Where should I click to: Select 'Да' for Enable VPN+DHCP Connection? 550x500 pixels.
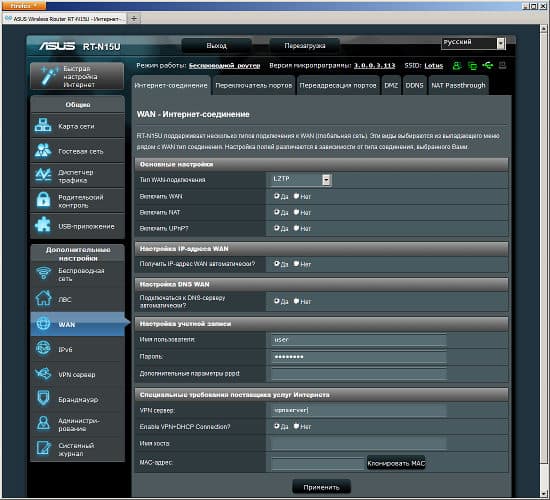pyautogui.click(x=276, y=426)
